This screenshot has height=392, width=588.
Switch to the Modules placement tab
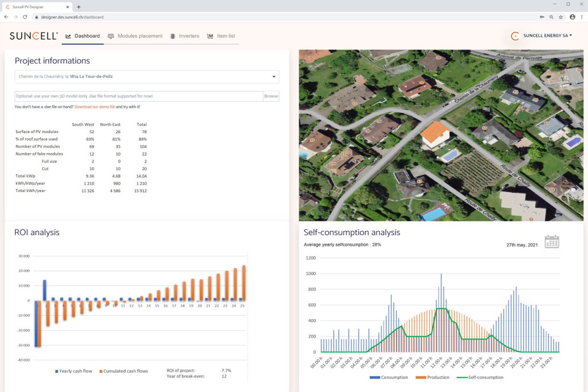[135, 36]
